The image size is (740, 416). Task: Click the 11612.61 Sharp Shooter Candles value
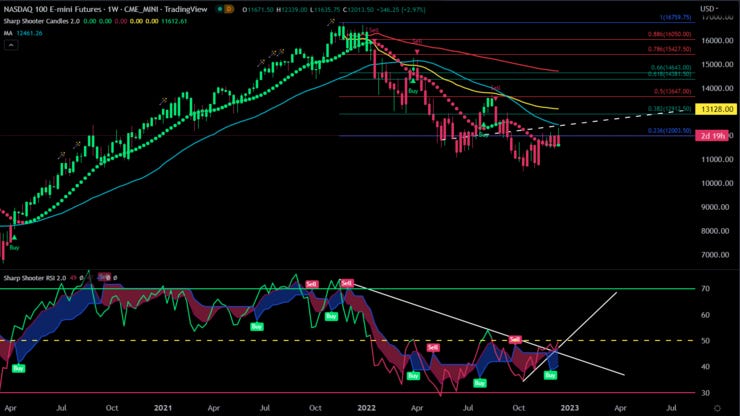174,21
